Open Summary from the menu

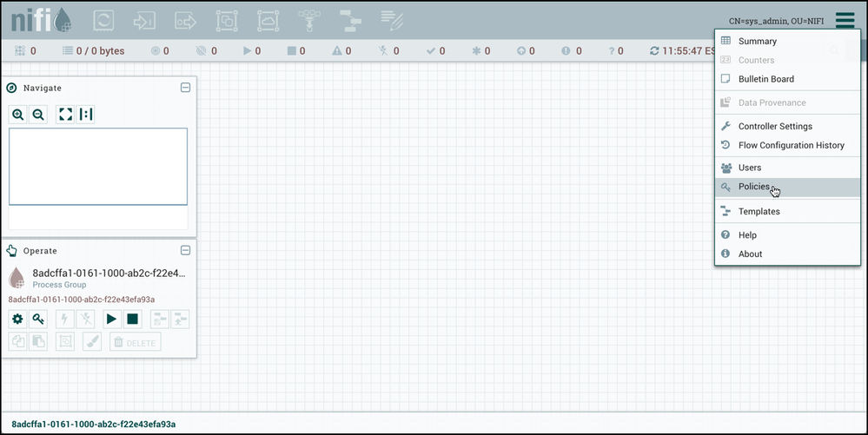tap(787, 41)
